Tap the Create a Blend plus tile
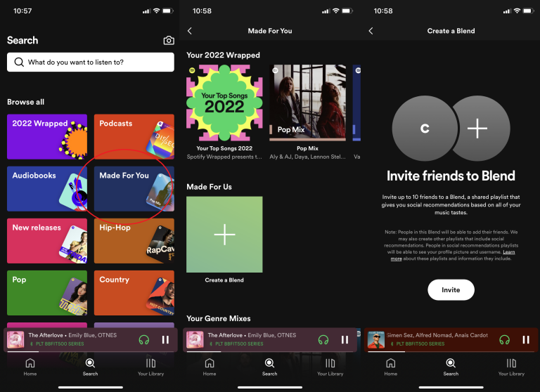The image size is (540, 392). tap(224, 235)
